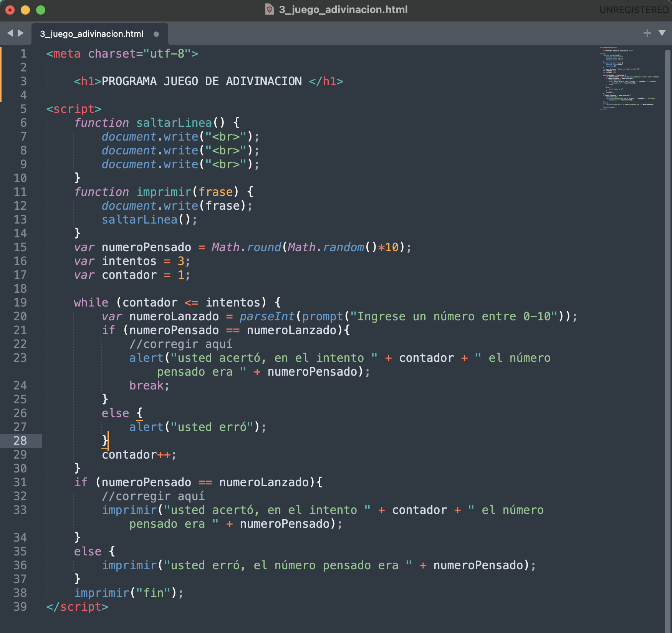Click the closing brace on line 28

click(105, 441)
